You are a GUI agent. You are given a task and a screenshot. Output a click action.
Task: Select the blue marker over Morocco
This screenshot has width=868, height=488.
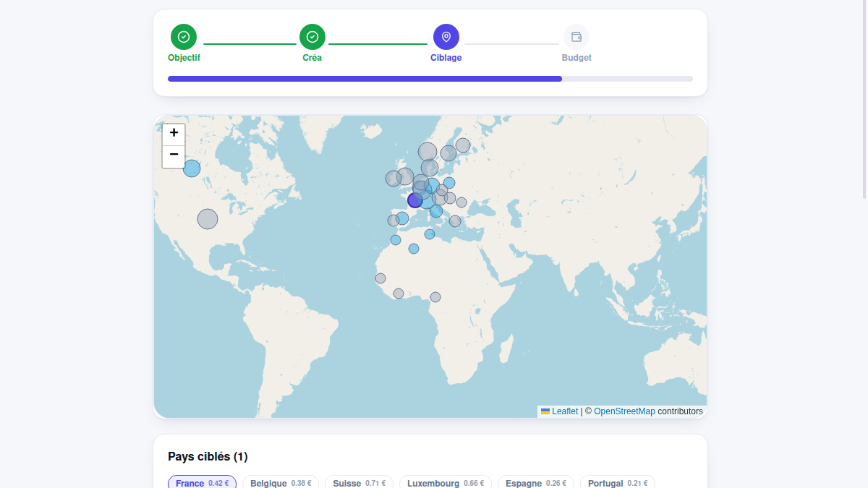[396, 240]
